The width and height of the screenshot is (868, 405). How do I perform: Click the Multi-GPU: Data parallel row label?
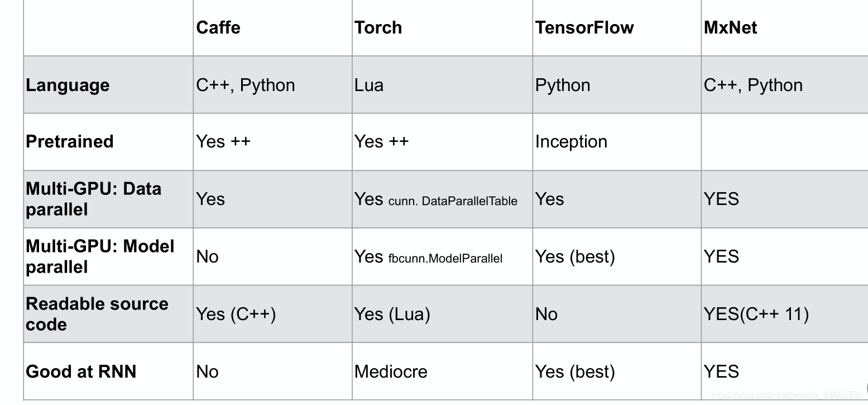point(93,199)
